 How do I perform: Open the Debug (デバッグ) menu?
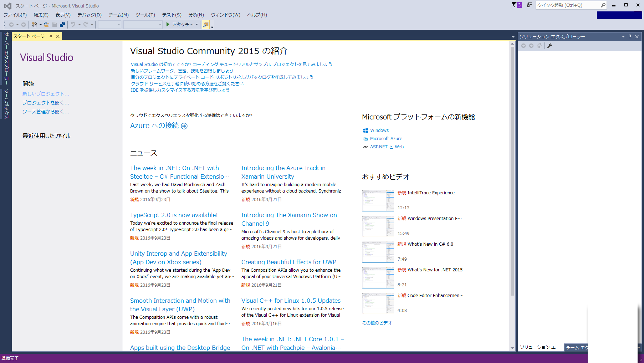pos(90,15)
